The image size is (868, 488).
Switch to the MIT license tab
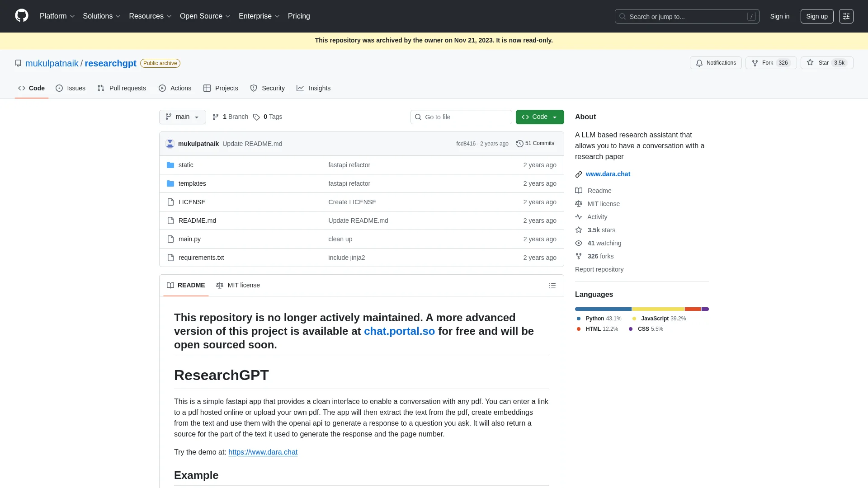coord(238,286)
